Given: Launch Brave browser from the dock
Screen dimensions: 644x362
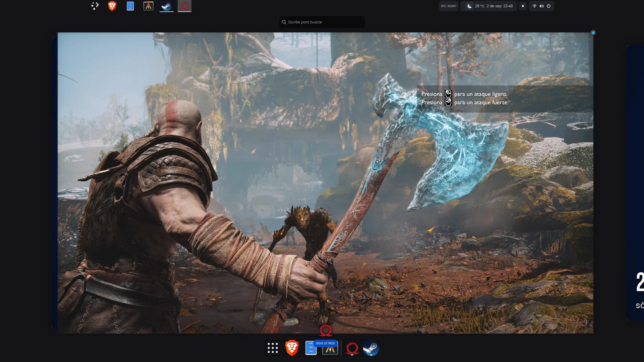Looking at the screenshot, I should [292, 348].
